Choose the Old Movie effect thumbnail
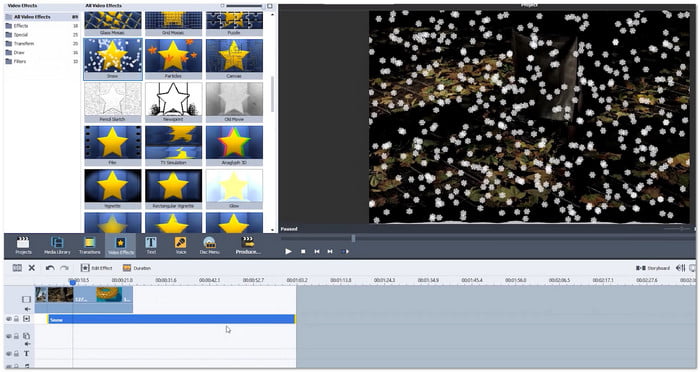The image size is (700, 372). tap(234, 102)
